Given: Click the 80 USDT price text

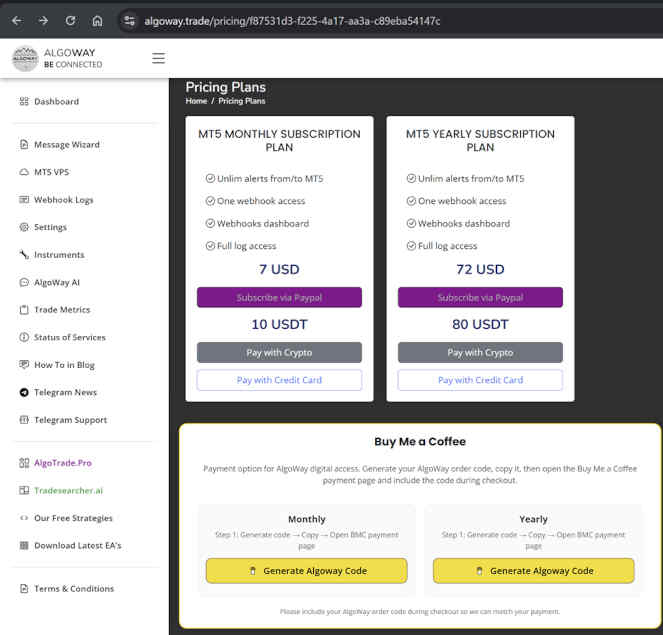Looking at the screenshot, I should pyautogui.click(x=480, y=325).
